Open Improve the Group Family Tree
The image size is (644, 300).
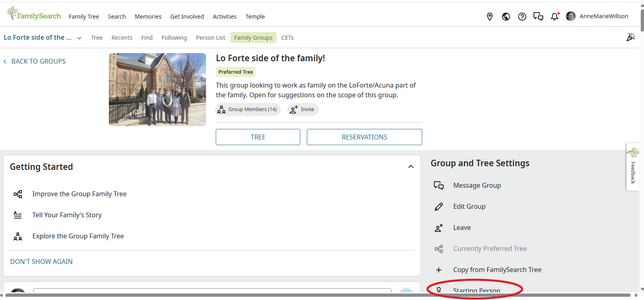point(79,194)
